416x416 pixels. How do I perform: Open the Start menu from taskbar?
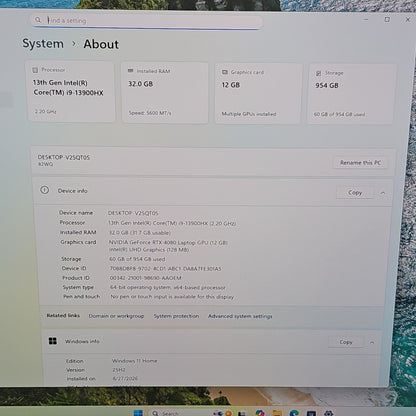click(x=138, y=413)
